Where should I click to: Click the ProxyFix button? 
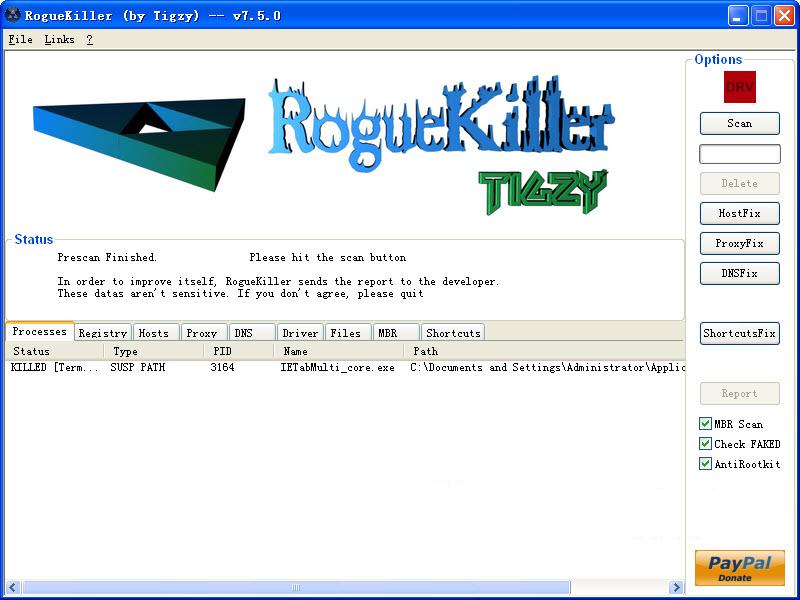[x=739, y=243]
